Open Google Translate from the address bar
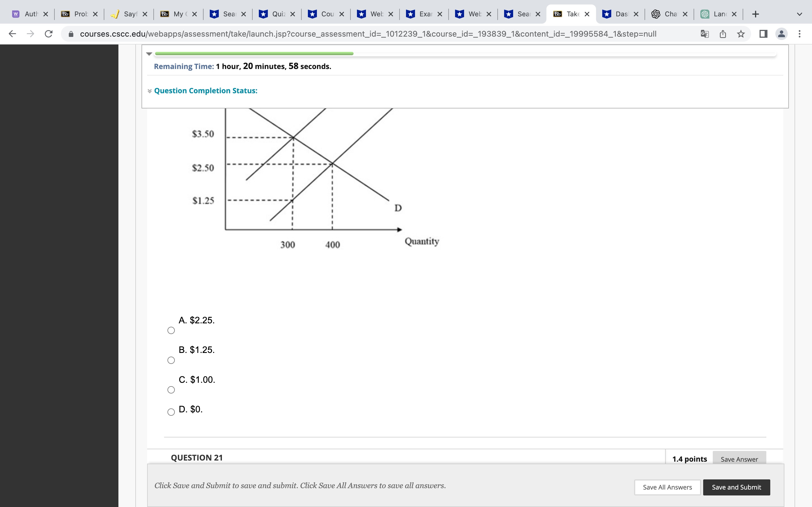This screenshot has height=507, width=812. coord(704,34)
